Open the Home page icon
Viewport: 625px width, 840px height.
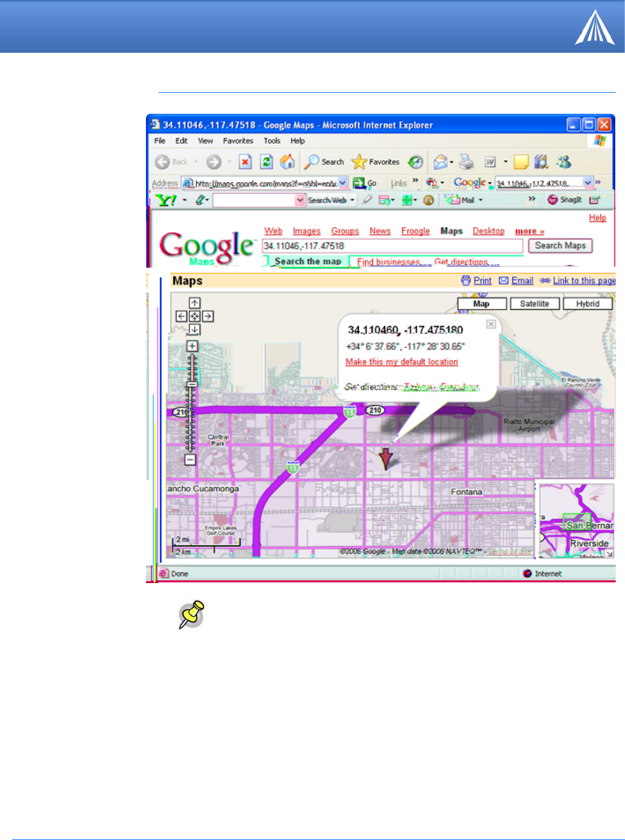[287, 162]
